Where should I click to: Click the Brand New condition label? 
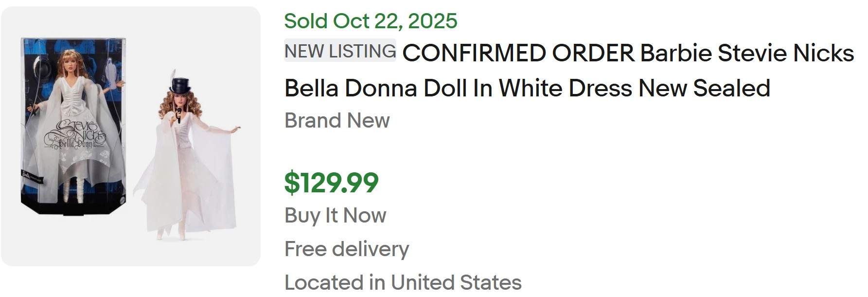pyautogui.click(x=337, y=120)
